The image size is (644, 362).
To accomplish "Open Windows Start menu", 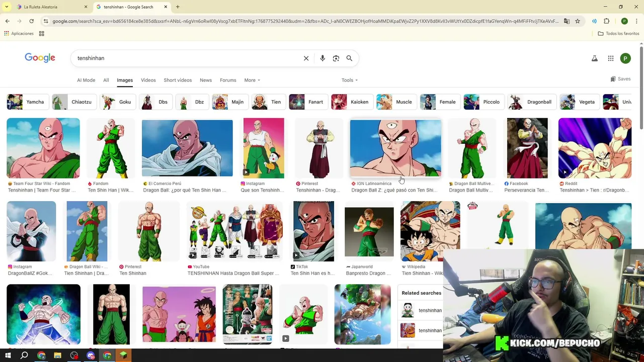I will pyautogui.click(x=8, y=356).
